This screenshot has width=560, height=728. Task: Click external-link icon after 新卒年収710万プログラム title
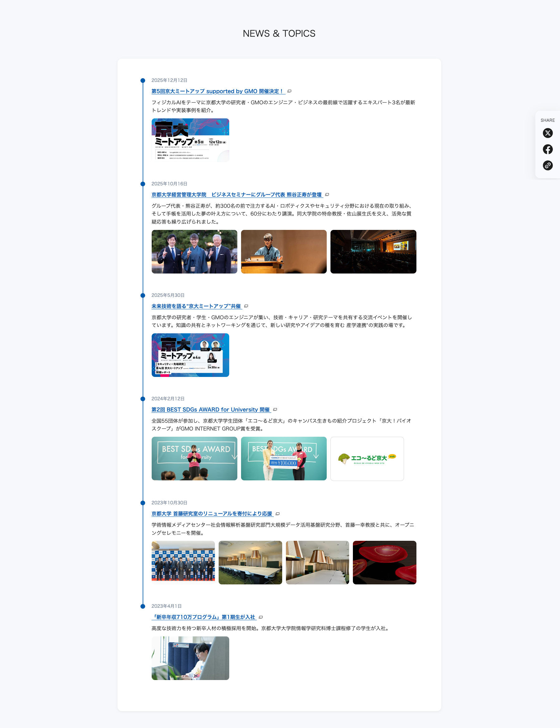[261, 617]
